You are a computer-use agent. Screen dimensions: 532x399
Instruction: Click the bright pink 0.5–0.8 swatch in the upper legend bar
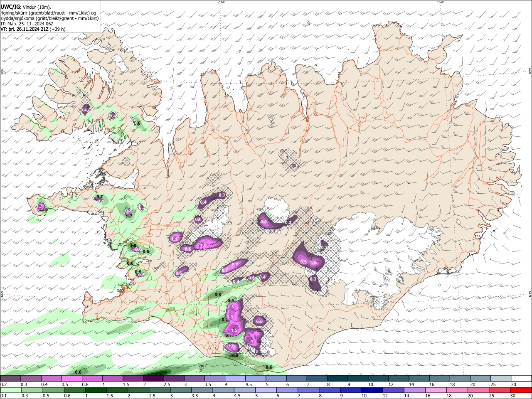(x=71, y=379)
